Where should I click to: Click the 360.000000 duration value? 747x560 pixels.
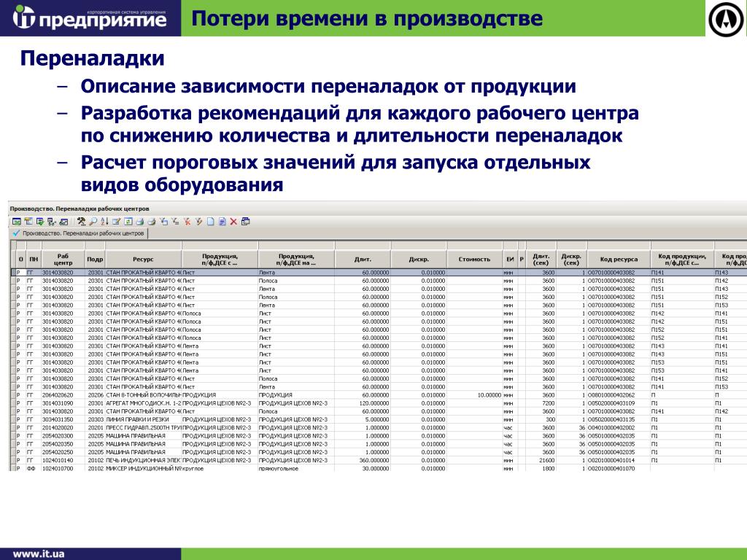tap(374, 461)
